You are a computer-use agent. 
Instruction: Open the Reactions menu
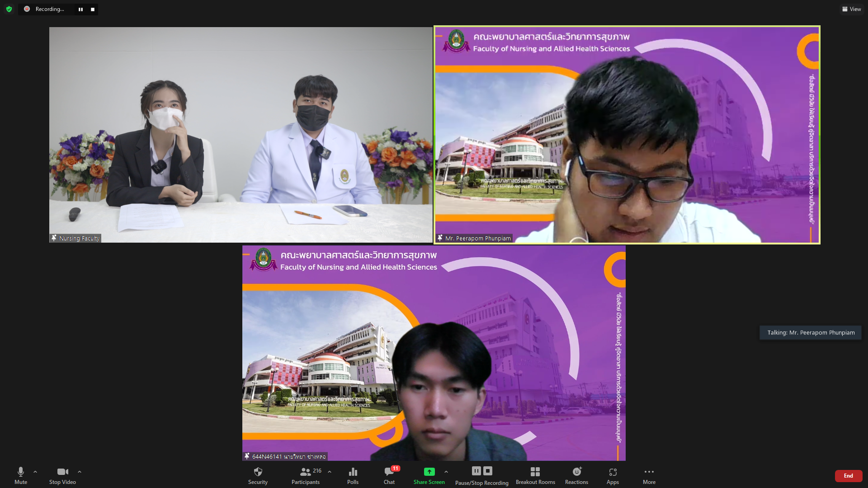pos(576,475)
